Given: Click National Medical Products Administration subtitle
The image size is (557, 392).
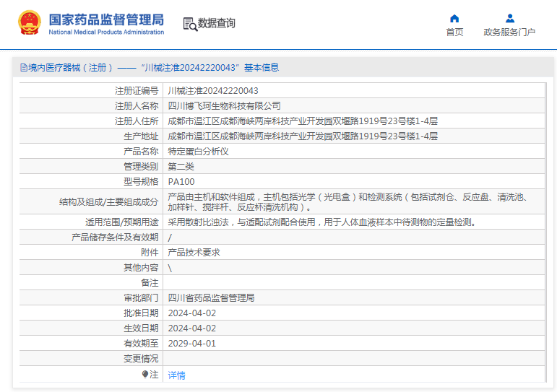Looking at the screenshot, I should (106, 32).
